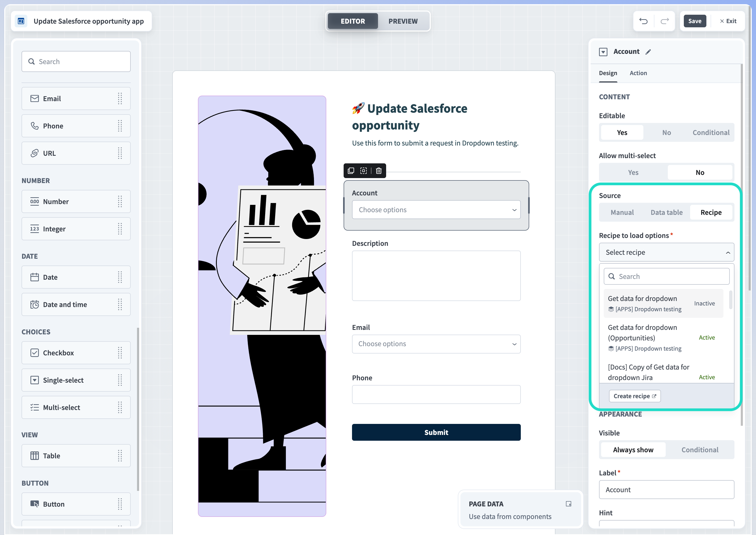Click the Submit button on the form
This screenshot has width=756, height=535.
[x=436, y=432]
